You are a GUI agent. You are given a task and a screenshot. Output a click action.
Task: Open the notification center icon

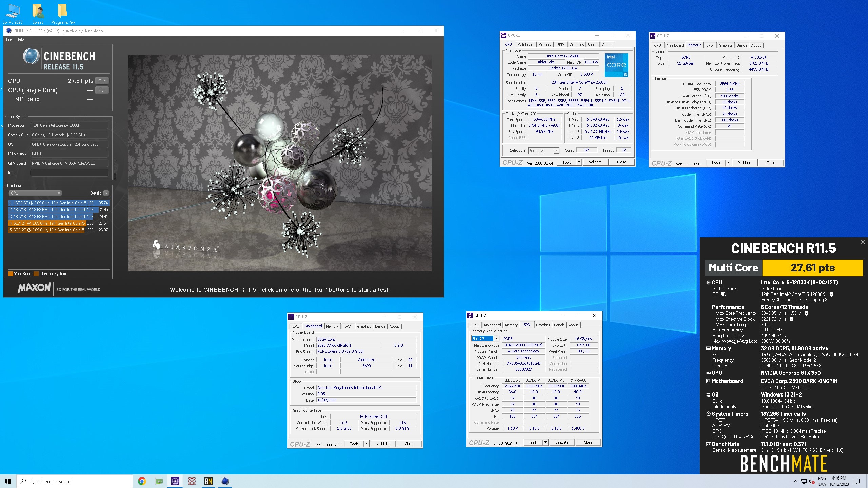tap(857, 481)
